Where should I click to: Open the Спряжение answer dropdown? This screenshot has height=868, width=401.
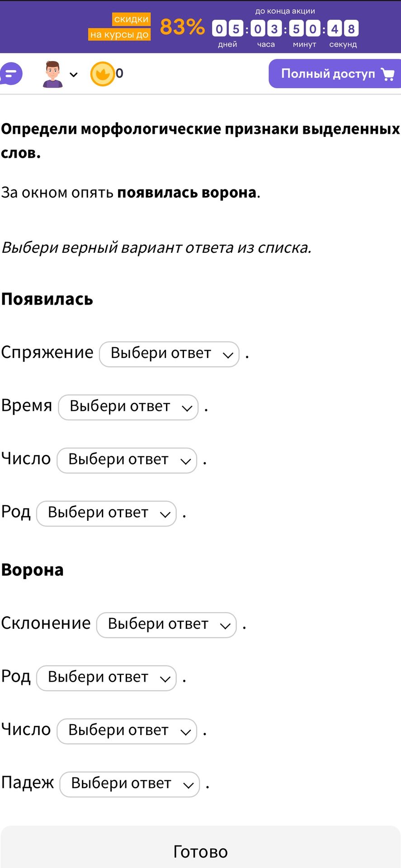(x=169, y=354)
